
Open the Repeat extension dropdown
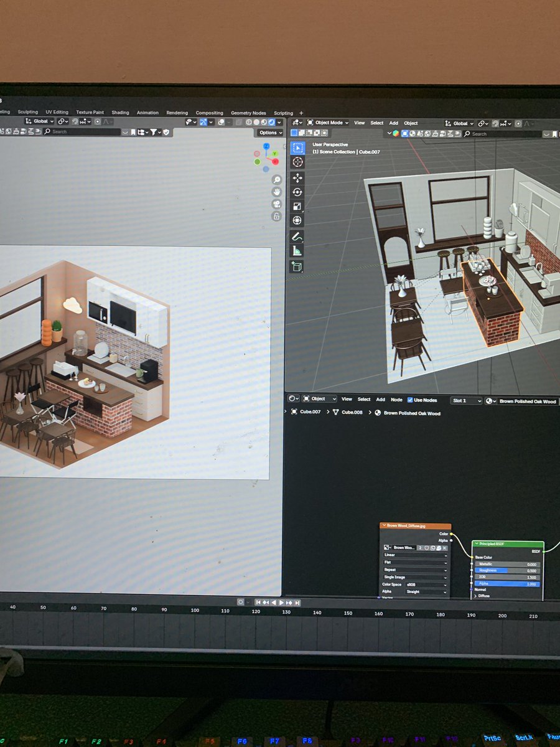coord(415,570)
